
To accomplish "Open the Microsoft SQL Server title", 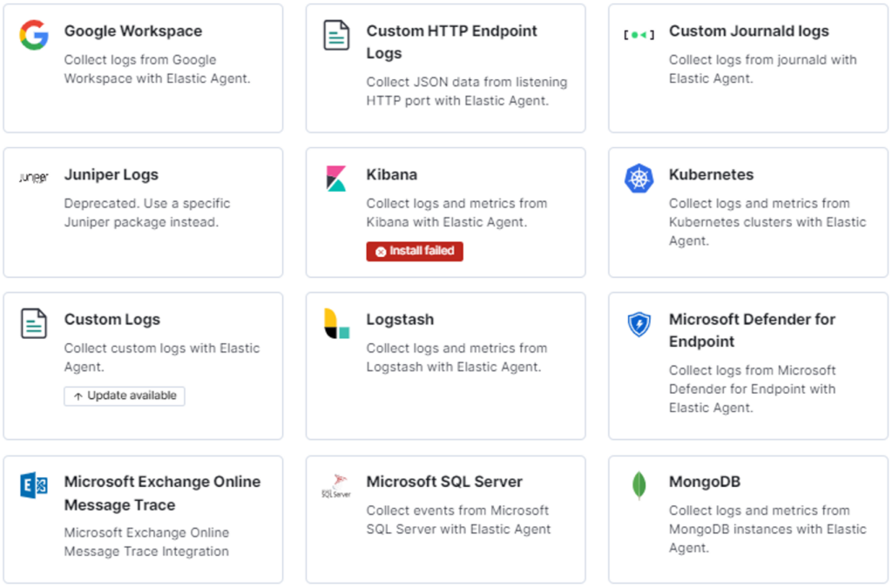I will 443,482.
